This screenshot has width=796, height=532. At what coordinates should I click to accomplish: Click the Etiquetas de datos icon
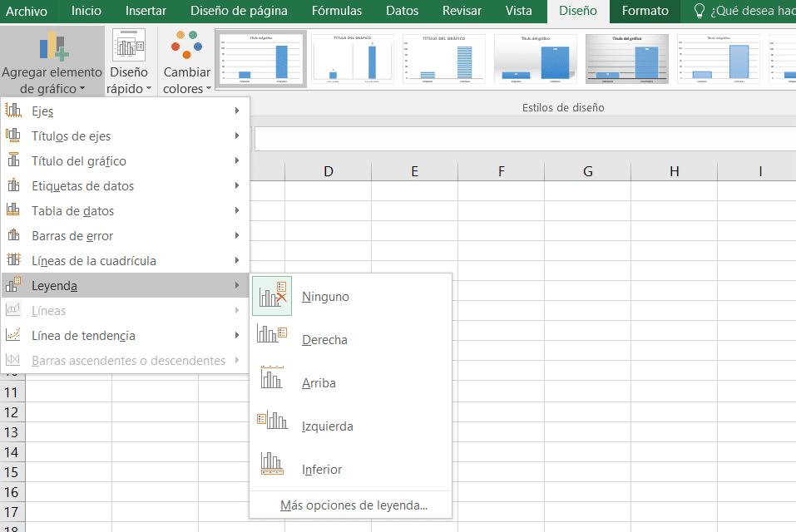click(x=13, y=185)
